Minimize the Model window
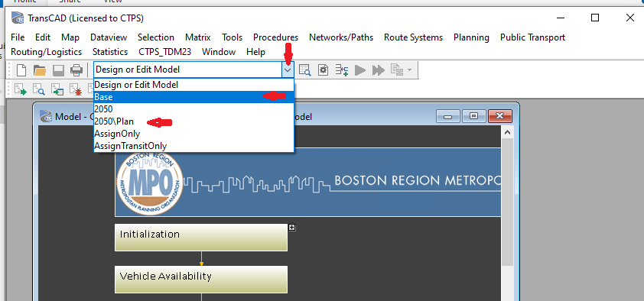Image resolution: width=644 pixels, height=301 pixels. tap(448, 116)
